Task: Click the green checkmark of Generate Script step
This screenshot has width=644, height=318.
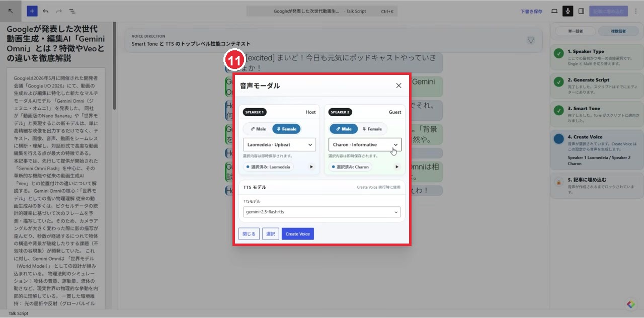Action: pyautogui.click(x=558, y=82)
